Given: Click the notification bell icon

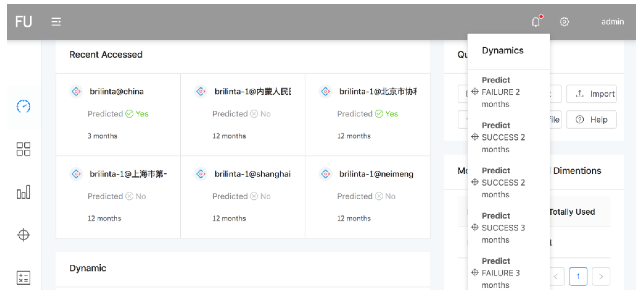Looking at the screenshot, I should pyautogui.click(x=536, y=22).
